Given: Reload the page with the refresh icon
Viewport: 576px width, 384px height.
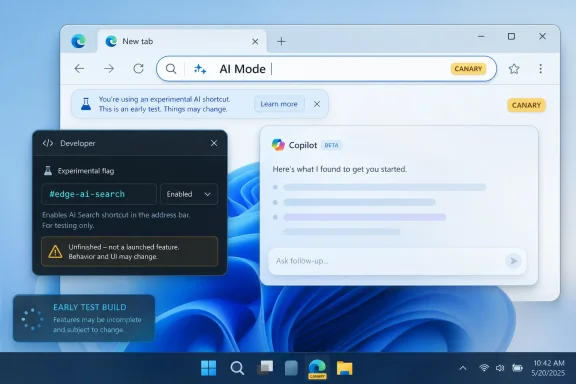Looking at the screenshot, I should 138,68.
